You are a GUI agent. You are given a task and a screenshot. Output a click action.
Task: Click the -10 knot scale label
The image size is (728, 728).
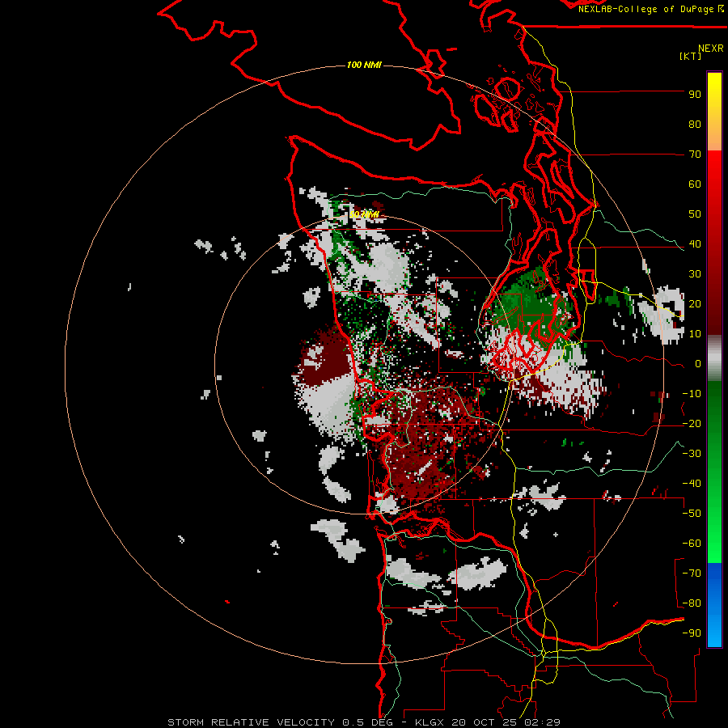click(692, 394)
